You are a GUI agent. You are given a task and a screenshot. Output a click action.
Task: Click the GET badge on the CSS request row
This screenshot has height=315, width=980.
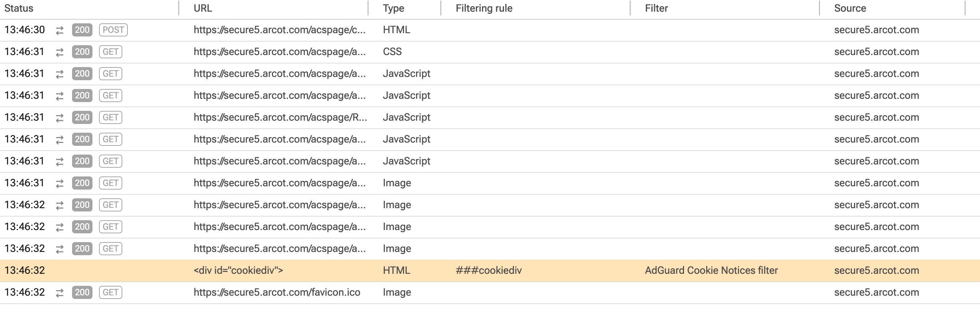tap(110, 51)
